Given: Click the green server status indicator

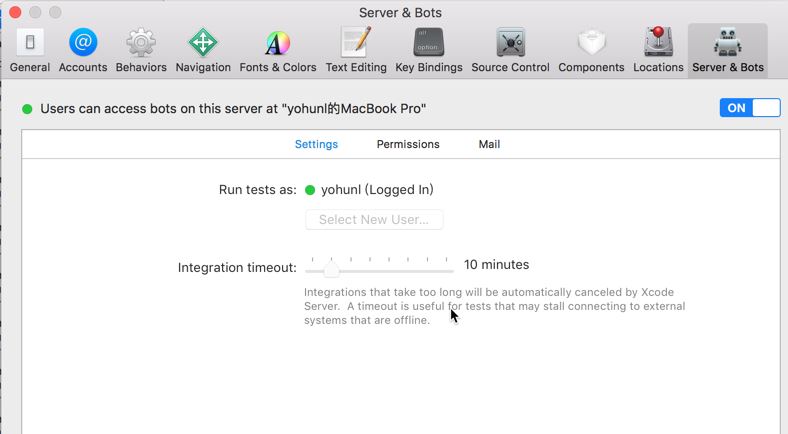Looking at the screenshot, I should pyautogui.click(x=28, y=109).
